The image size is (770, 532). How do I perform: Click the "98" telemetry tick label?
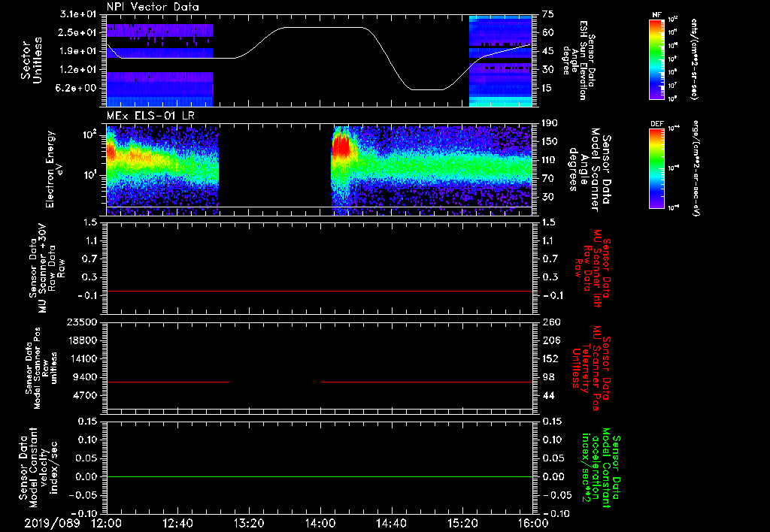[547, 377]
